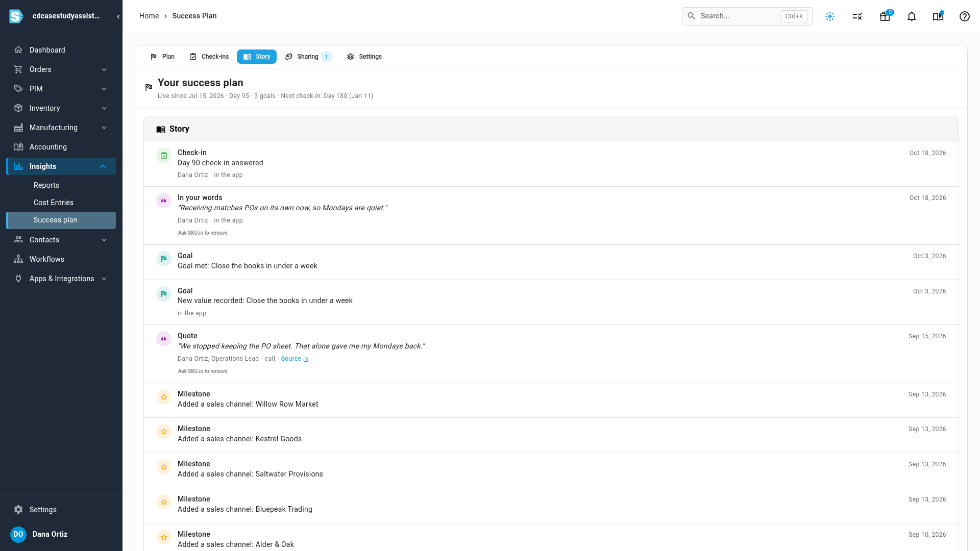
Task: Click the star icon for Willow Row Market milestone
Action: tap(164, 397)
